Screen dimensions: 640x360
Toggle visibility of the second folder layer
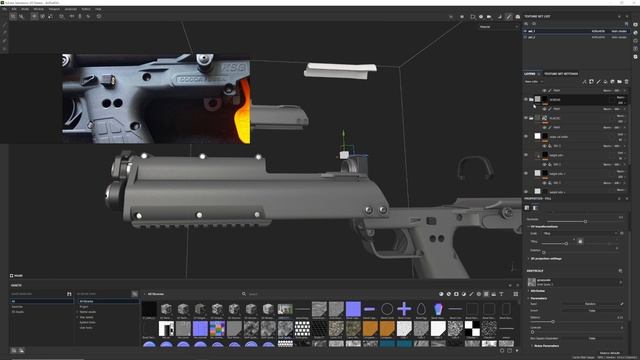point(526,118)
